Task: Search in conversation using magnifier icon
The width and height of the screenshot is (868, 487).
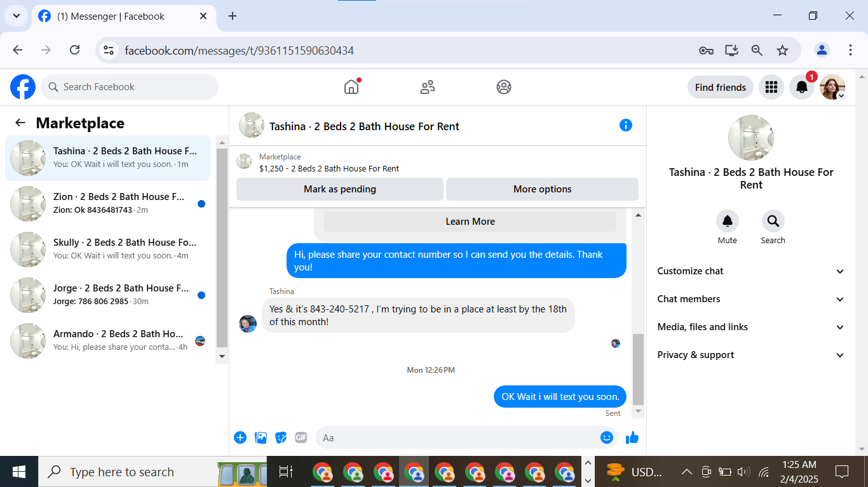Action: coord(773,221)
